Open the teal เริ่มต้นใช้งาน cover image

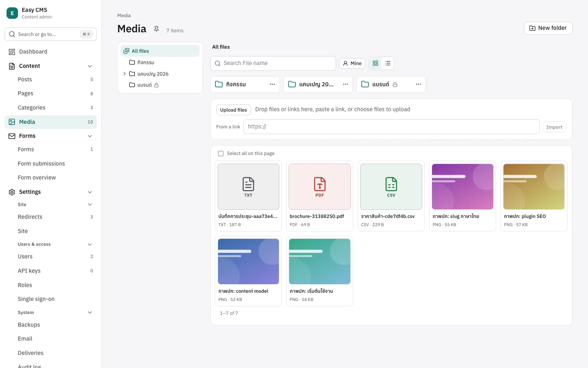320,262
